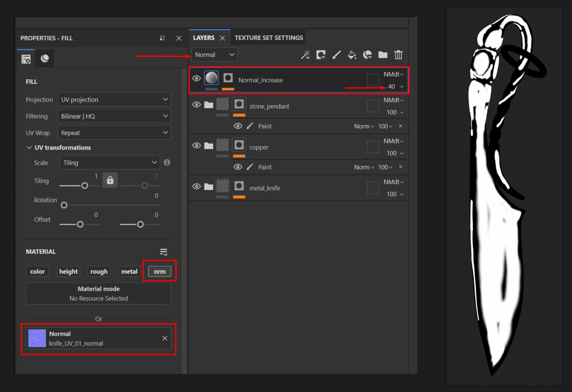
Task: Hide the stone_pendant folder layer
Action: click(196, 105)
